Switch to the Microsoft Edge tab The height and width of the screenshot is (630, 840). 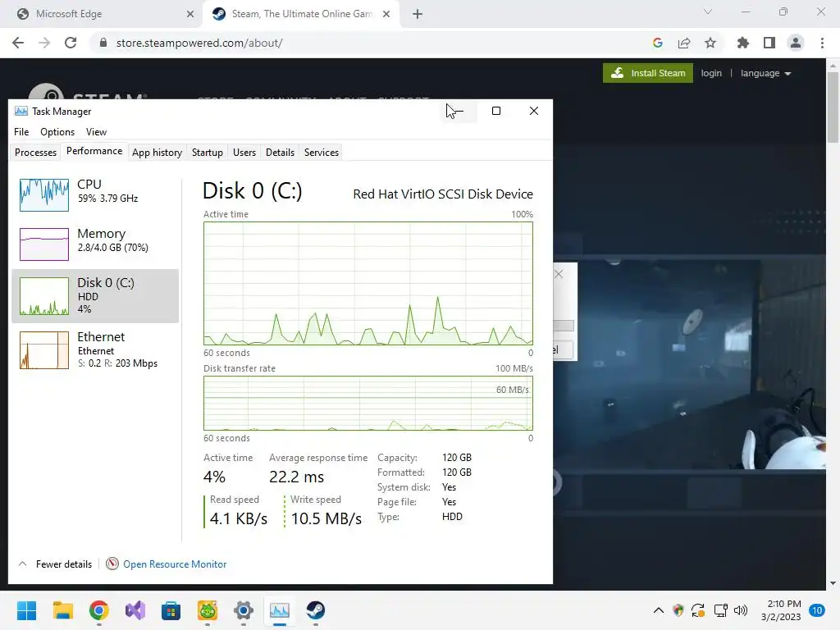[102, 14]
